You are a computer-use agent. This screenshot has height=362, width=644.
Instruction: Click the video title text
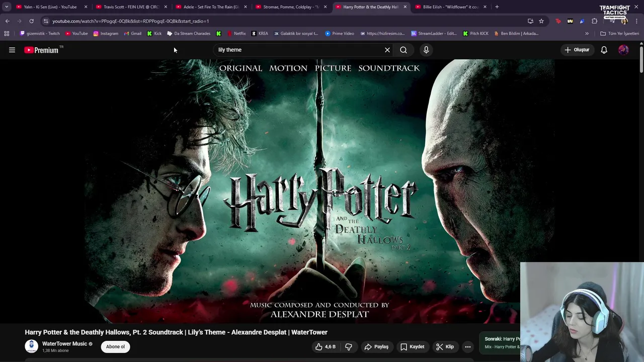176,332
